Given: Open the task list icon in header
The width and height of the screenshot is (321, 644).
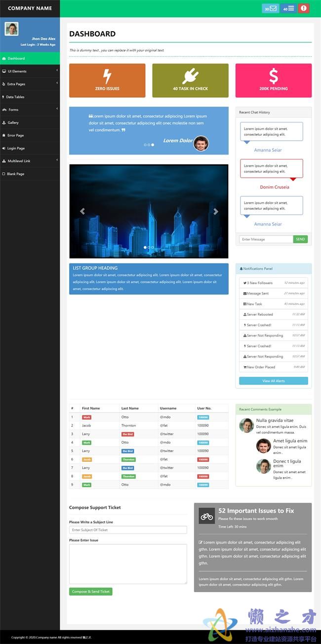Looking at the screenshot, I should pyautogui.click(x=291, y=8).
